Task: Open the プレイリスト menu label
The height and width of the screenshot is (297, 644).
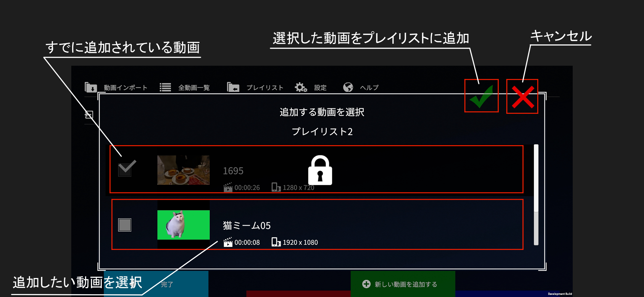Action: coord(265,87)
